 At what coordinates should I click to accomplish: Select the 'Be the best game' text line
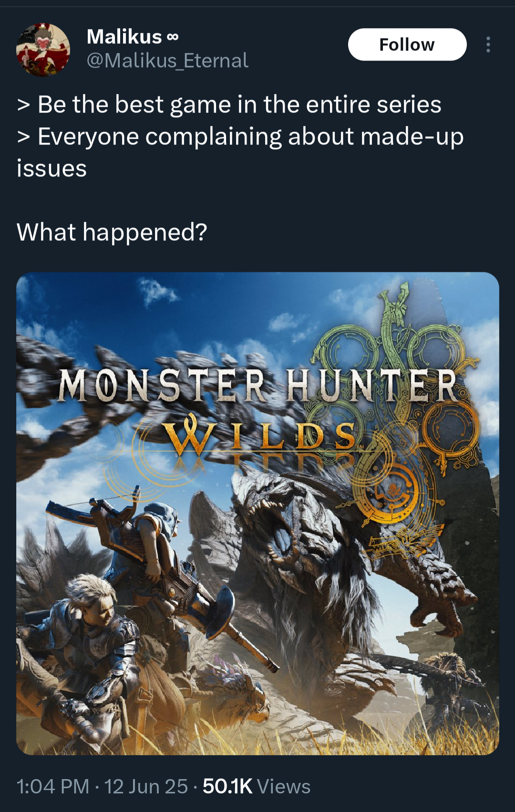229,104
